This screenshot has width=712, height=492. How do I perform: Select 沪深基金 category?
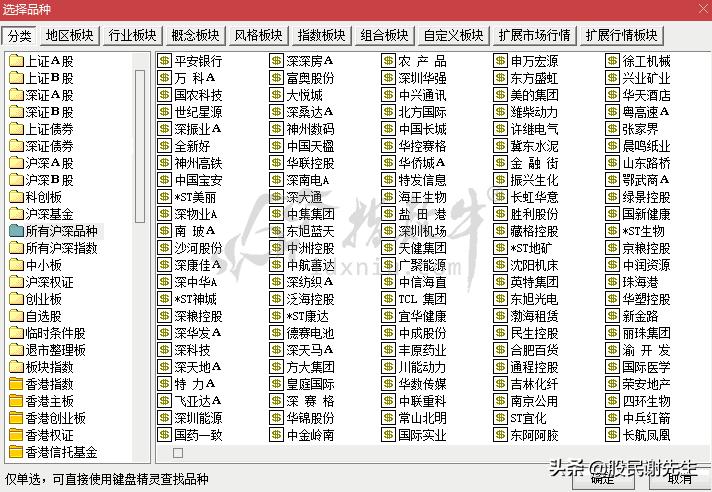49,214
